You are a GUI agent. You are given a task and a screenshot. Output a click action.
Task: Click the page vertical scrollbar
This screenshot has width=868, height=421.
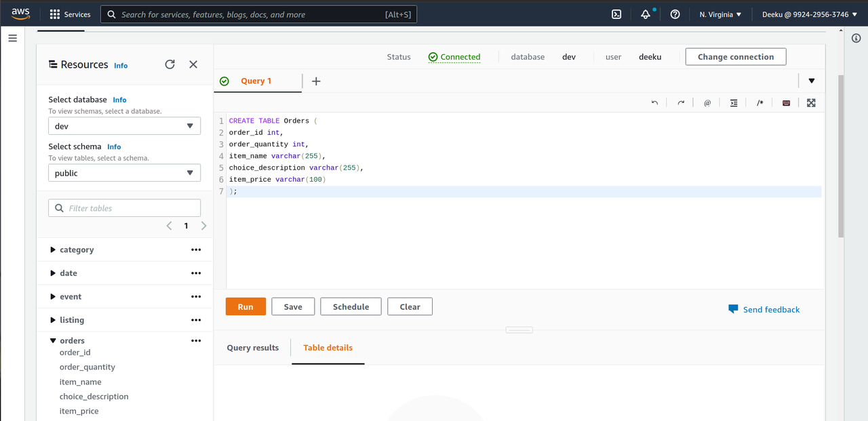[x=842, y=156]
